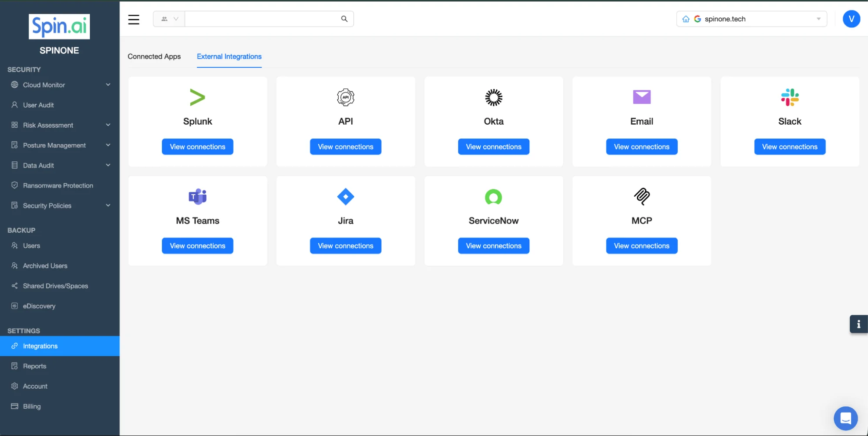Click the Account gear icon
The image size is (868, 436).
(15, 386)
